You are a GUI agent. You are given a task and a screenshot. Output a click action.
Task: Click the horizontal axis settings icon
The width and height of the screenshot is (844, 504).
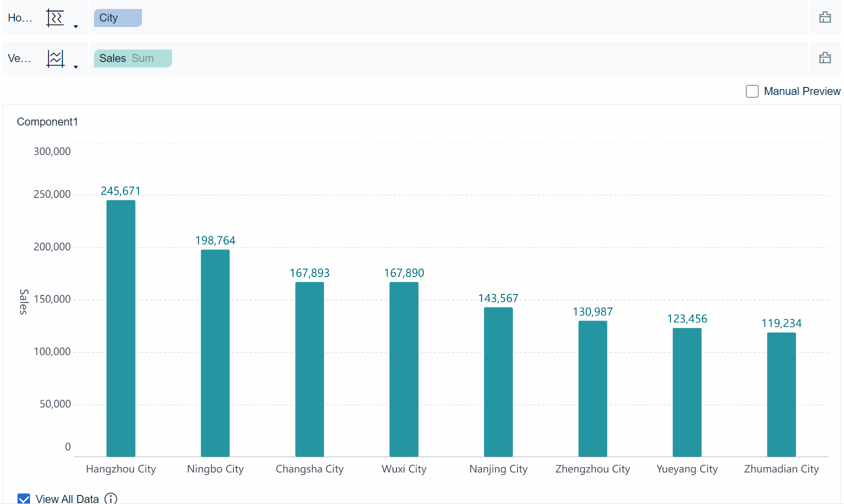coord(55,18)
